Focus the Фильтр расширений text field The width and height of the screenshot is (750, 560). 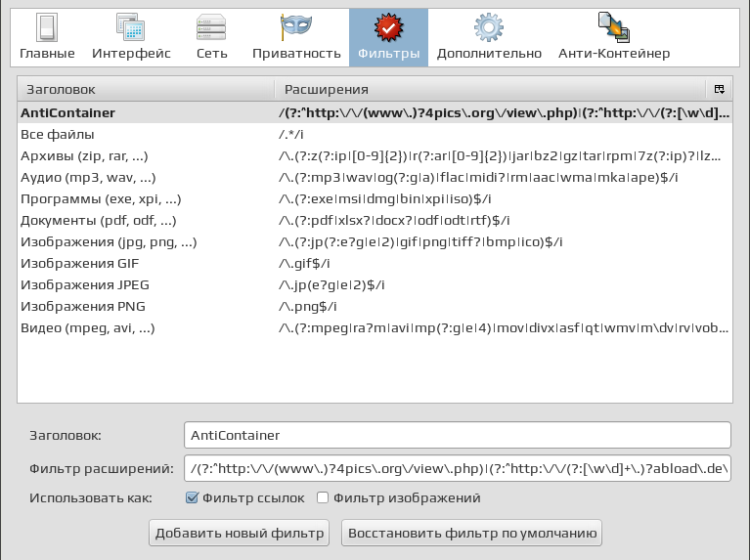(458, 468)
